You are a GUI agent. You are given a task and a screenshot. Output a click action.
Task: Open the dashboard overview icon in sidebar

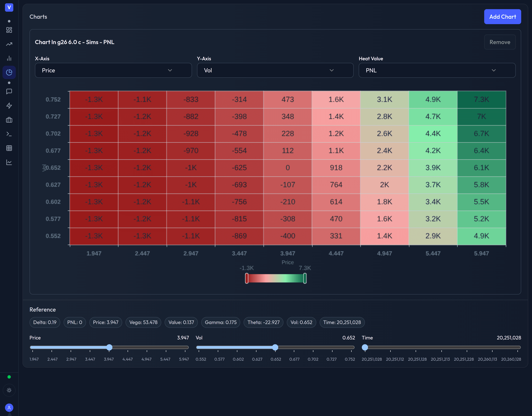(9, 30)
